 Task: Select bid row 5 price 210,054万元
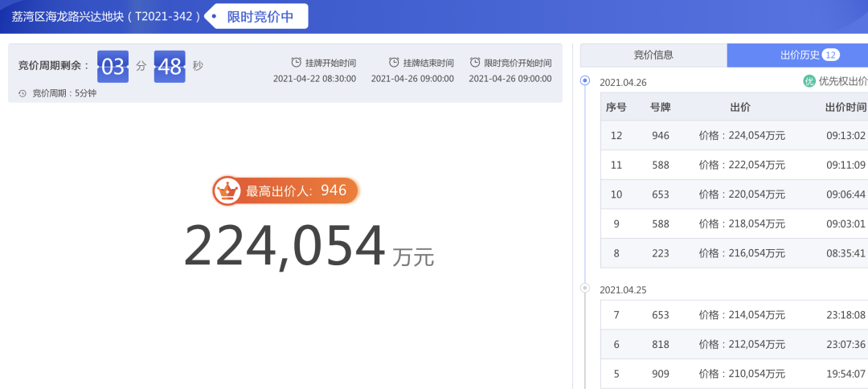click(742, 374)
